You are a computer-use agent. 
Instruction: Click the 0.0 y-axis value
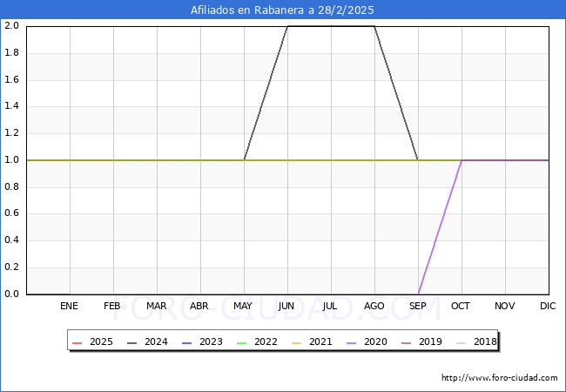[11, 294]
